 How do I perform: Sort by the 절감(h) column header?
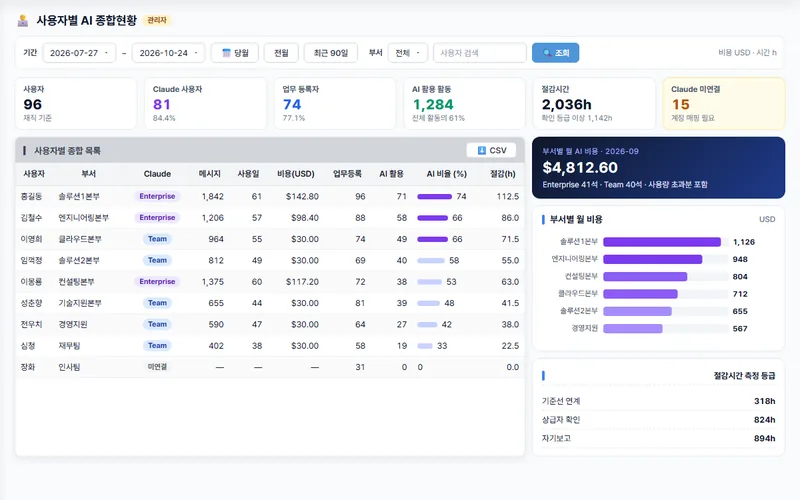coord(503,173)
